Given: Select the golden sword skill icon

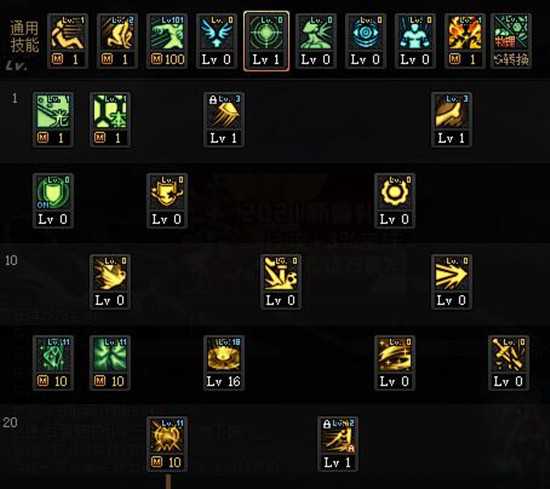Looking at the screenshot, I should coord(509,363).
